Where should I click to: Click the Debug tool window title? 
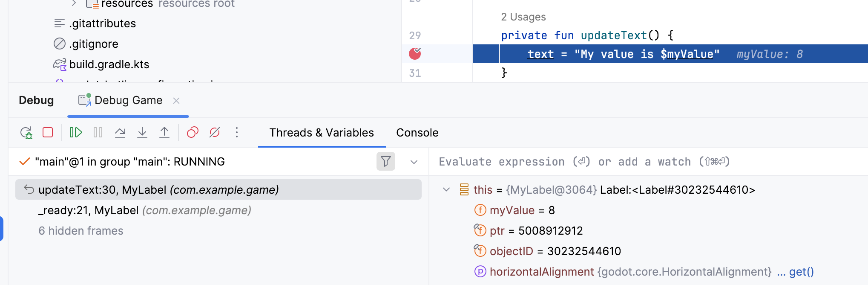click(36, 100)
